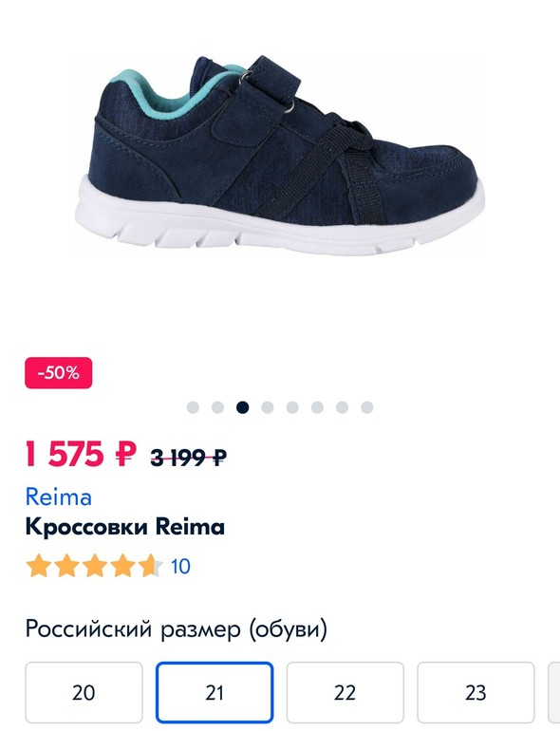560x731 pixels.
Task: Go to seventh image carousel dot
Action: (x=343, y=407)
